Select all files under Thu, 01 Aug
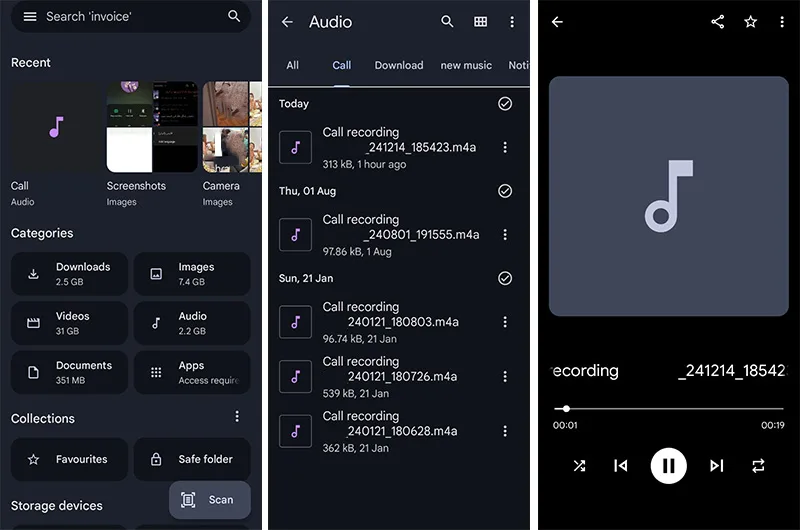This screenshot has height=530, width=800. [x=505, y=191]
